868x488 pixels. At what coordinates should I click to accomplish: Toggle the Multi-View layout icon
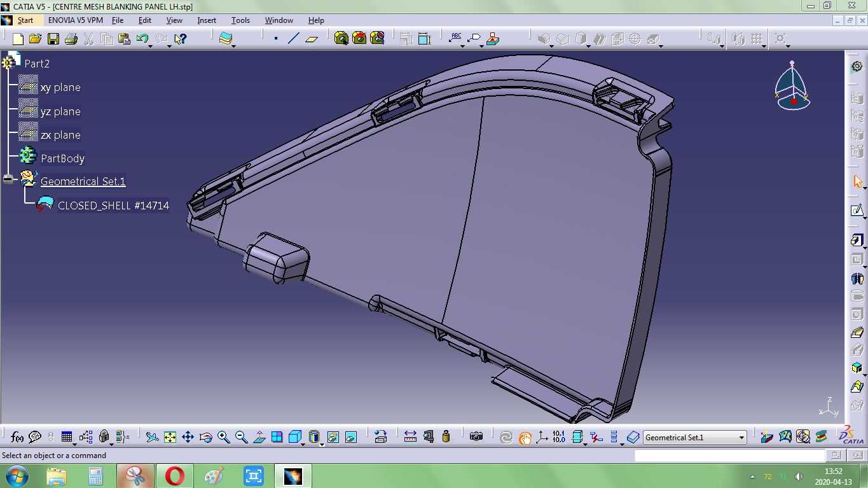[277, 437]
